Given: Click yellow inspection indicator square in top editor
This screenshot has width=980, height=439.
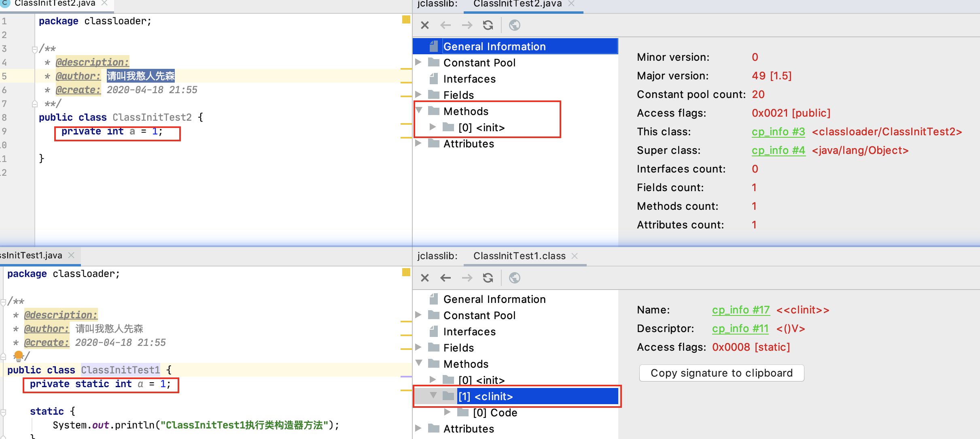Looking at the screenshot, I should point(406,19).
